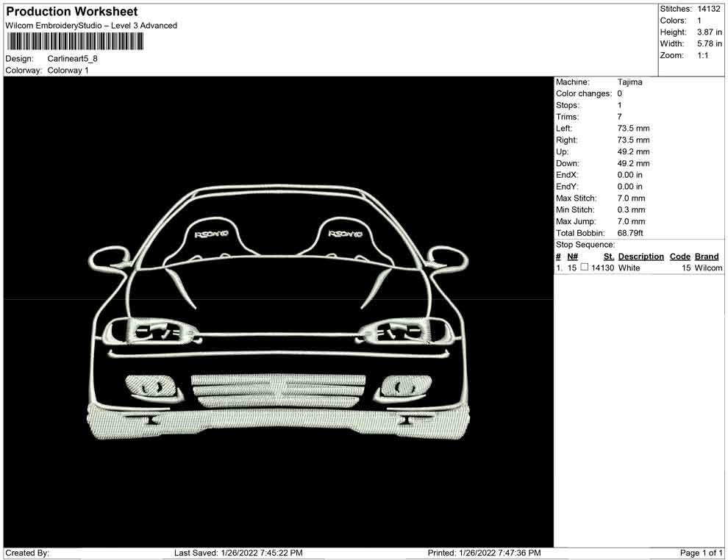Click the N# column header
728x560 pixels.
click(x=573, y=256)
